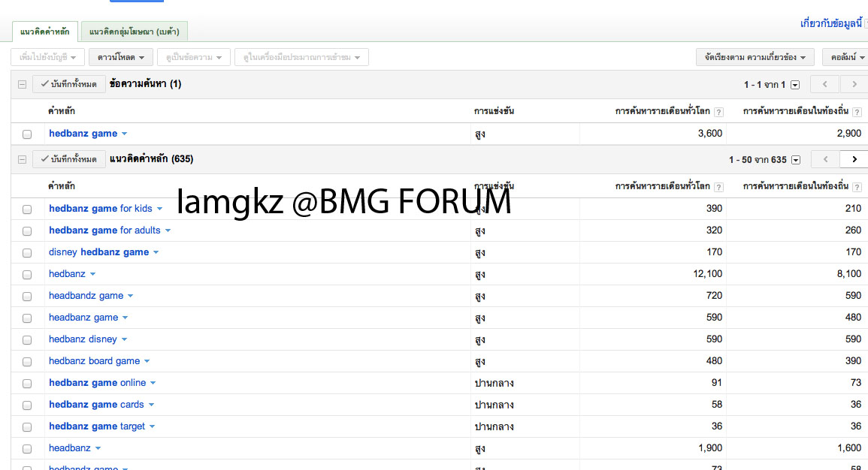868x470 pixels.
Task: Open keyword link hedbanz game
Action: click(x=83, y=133)
